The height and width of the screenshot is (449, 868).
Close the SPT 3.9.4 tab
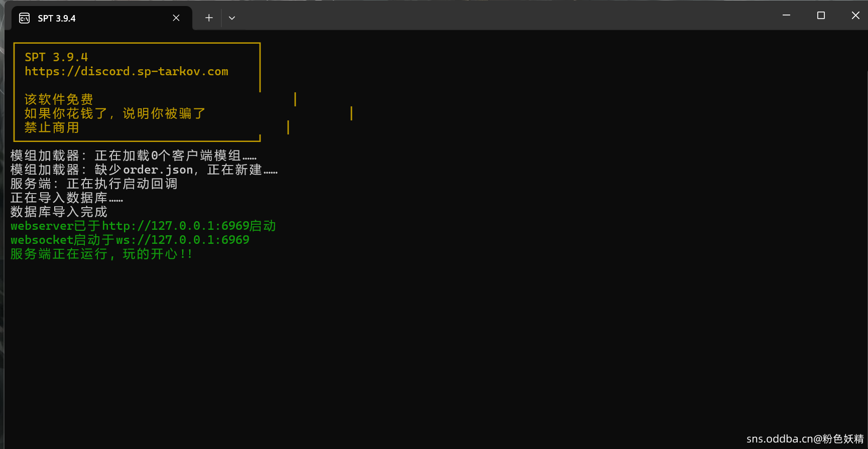(x=176, y=18)
